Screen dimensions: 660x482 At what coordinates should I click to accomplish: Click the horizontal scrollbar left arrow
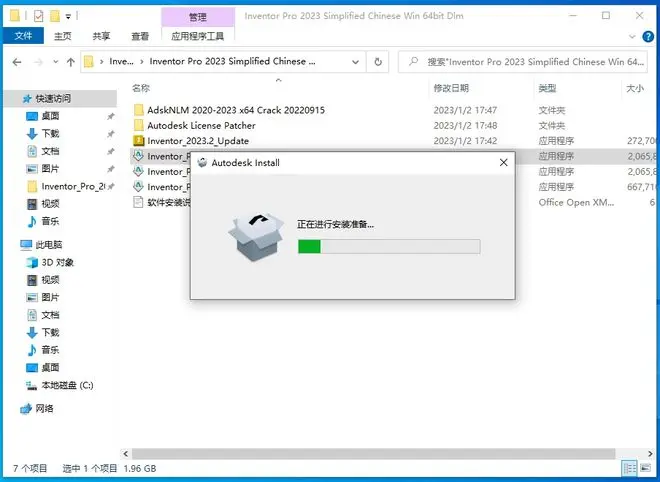[125, 454]
